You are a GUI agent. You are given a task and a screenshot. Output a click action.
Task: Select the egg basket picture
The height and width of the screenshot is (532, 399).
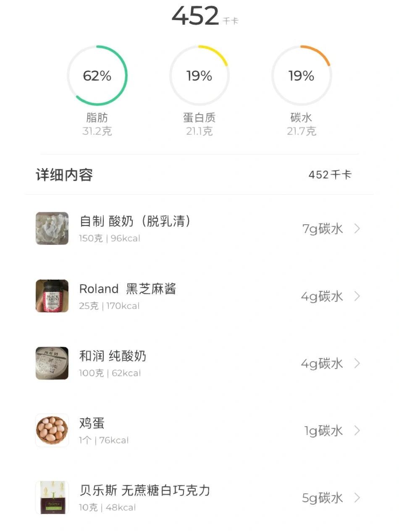pos(52,430)
